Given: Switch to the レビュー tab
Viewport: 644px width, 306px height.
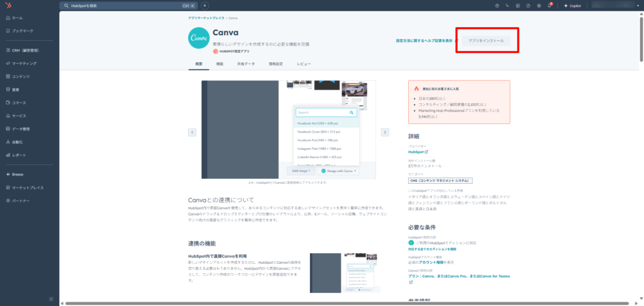Looking at the screenshot, I should (x=304, y=64).
